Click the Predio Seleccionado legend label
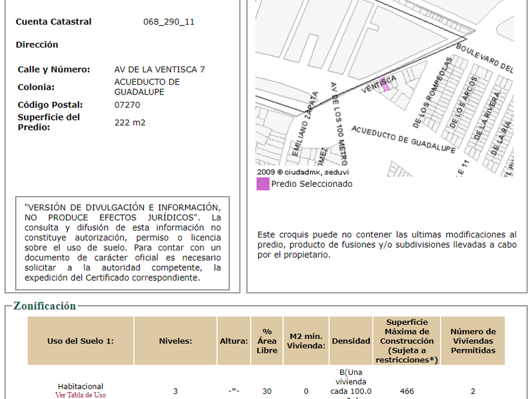 (x=312, y=184)
